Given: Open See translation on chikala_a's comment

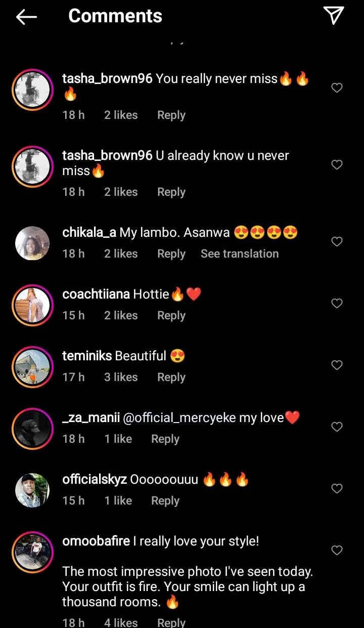Looking at the screenshot, I should pos(240,254).
